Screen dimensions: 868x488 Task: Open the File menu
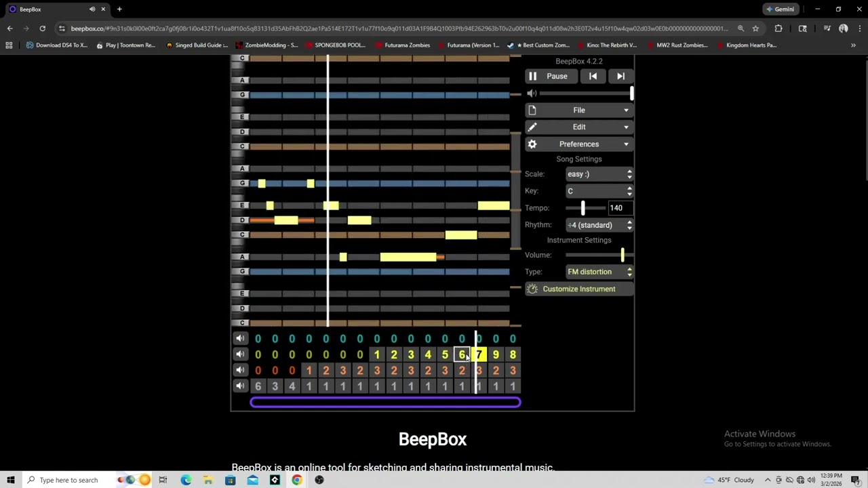pyautogui.click(x=579, y=110)
